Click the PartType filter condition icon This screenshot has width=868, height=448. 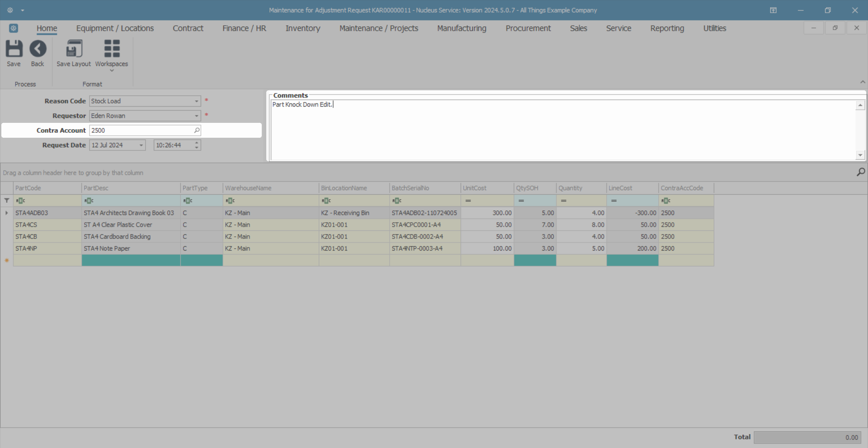click(x=188, y=201)
